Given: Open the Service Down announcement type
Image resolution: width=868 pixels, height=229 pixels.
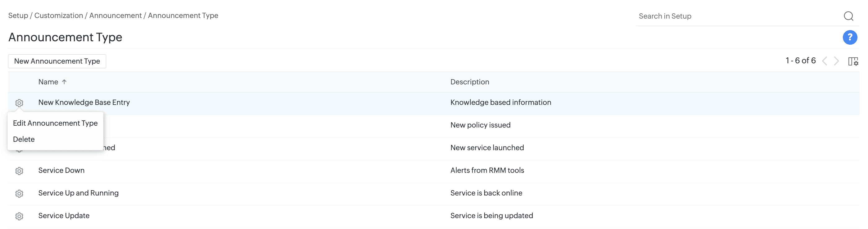Looking at the screenshot, I should pyautogui.click(x=61, y=170).
